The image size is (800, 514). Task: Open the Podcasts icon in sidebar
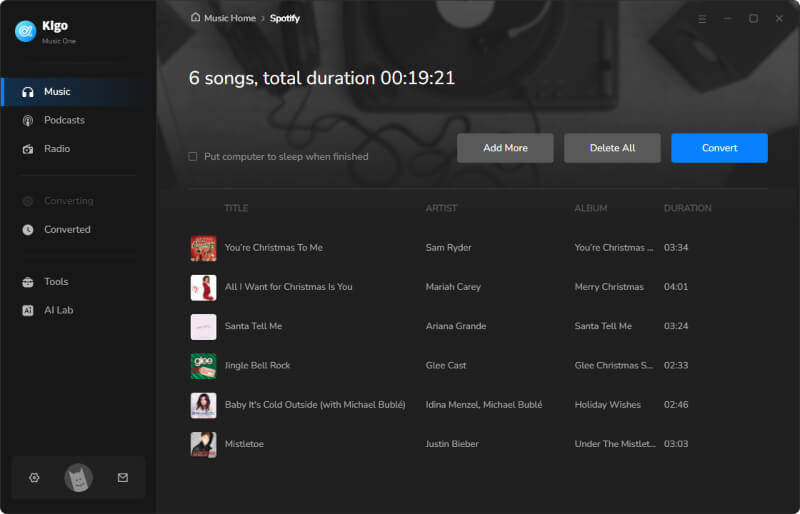[x=28, y=120]
